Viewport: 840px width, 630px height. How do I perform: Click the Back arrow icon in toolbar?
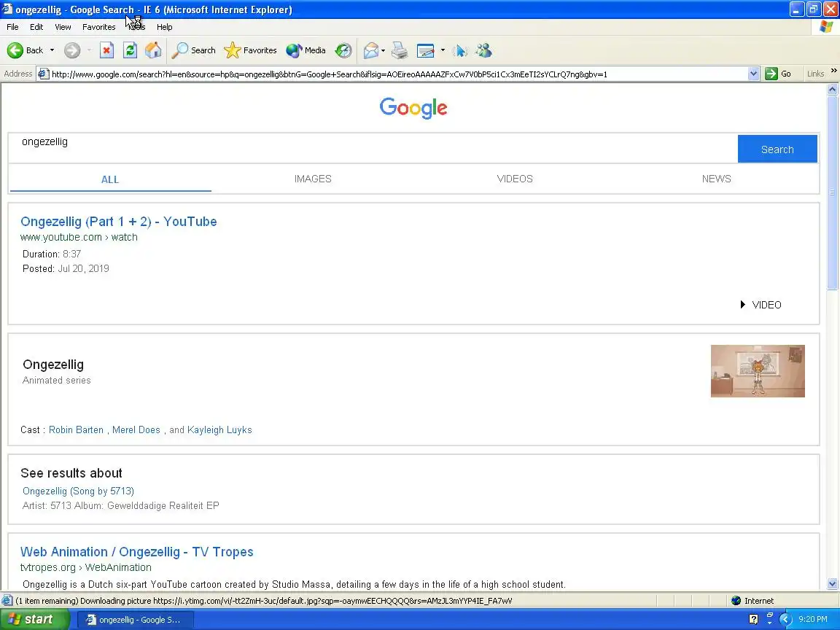[x=15, y=50]
